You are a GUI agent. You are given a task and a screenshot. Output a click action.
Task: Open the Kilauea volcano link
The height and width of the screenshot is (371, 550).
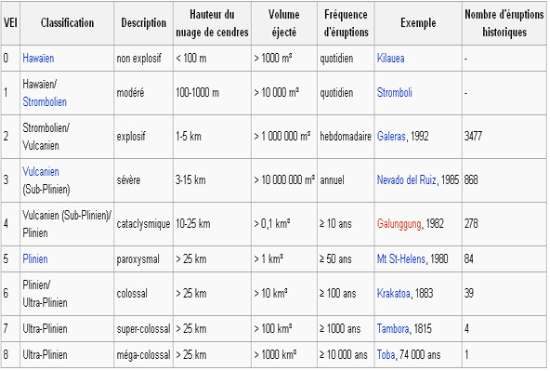(391, 58)
